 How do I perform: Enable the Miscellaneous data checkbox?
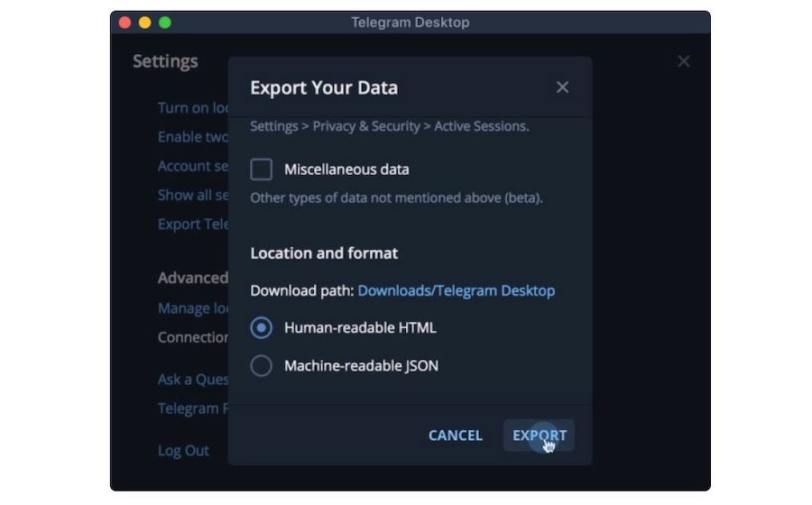pyautogui.click(x=262, y=170)
